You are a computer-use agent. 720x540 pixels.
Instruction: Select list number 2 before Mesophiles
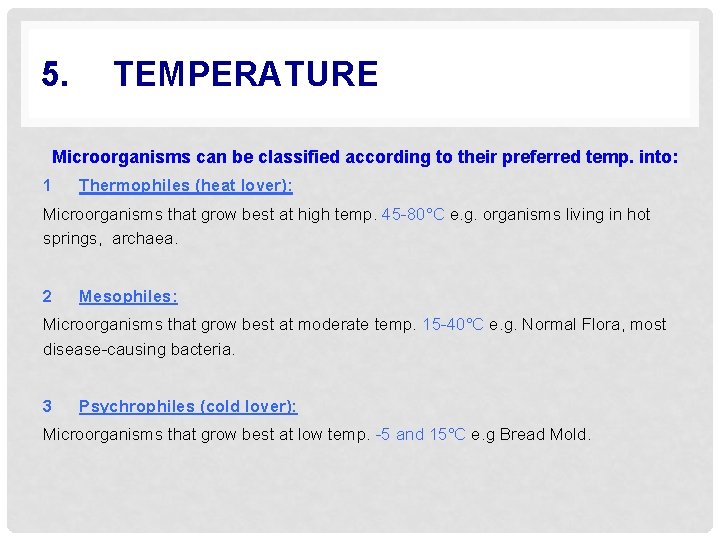coord(47,296)
